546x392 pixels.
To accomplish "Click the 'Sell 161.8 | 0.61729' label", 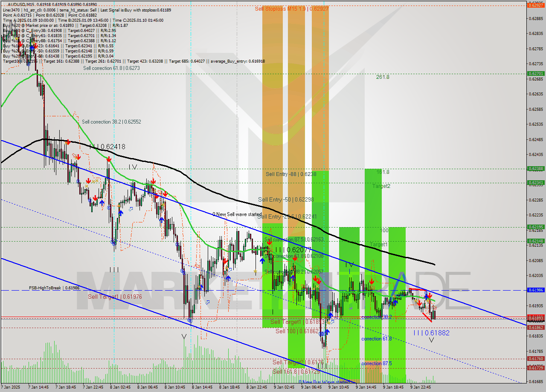I will pos(296,372).
